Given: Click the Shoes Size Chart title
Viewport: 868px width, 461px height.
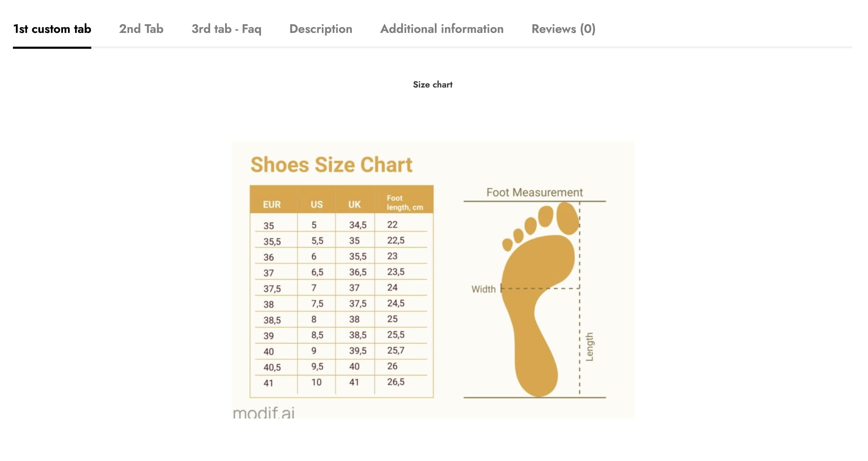Looking at the screenshot, I should (x=331, y=165).
